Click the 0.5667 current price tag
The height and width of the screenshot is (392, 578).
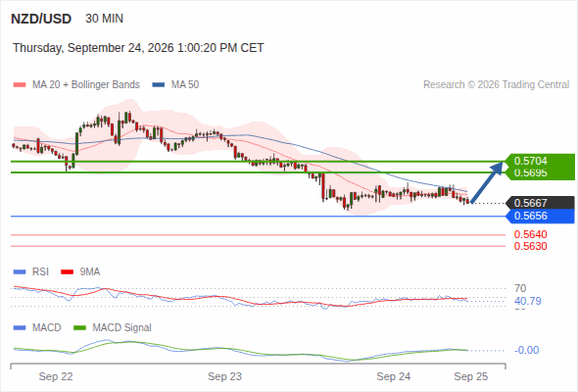click(540, 203)
